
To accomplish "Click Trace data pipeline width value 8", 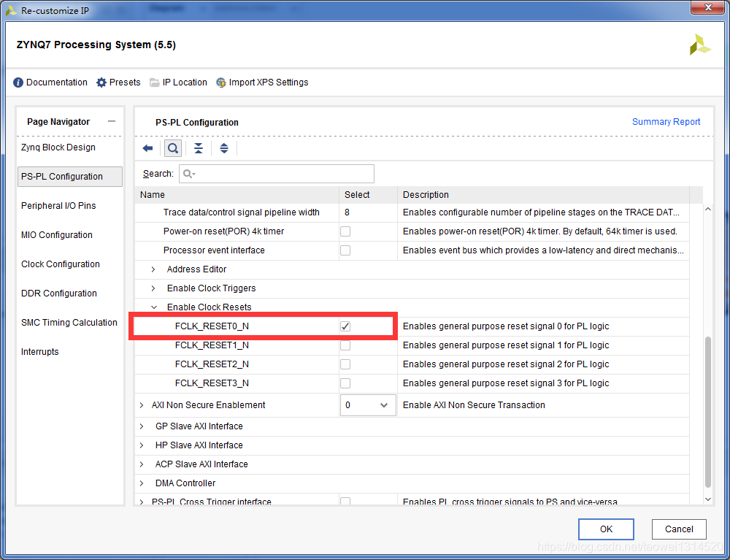I will pyautogui.click(x=347, y=212).
